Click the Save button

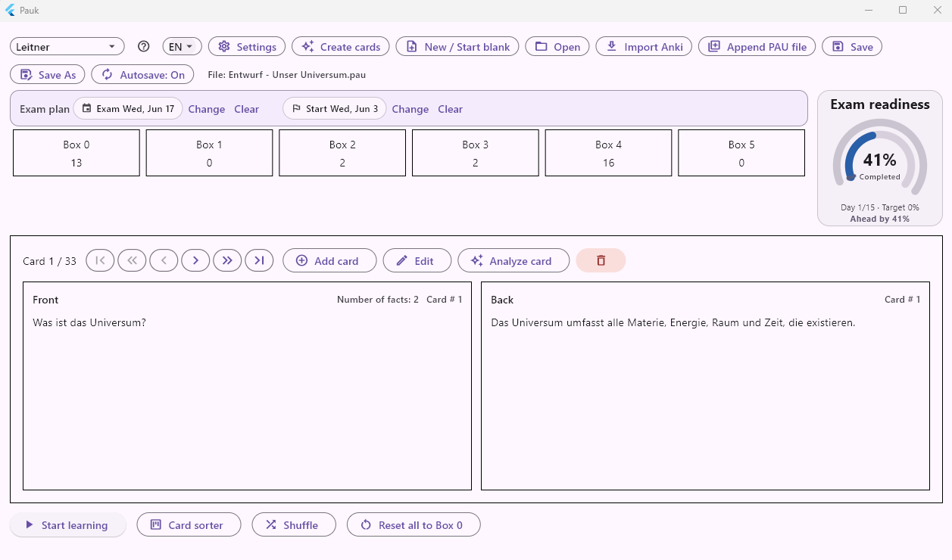852,46
